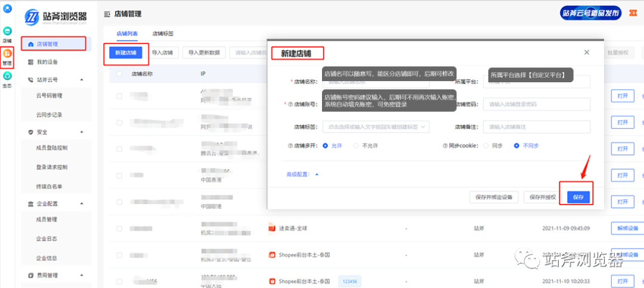This screenshot has width=644, height=288.
Task: Open the 所属平台 dropdown field
Action: click(537, 82)
